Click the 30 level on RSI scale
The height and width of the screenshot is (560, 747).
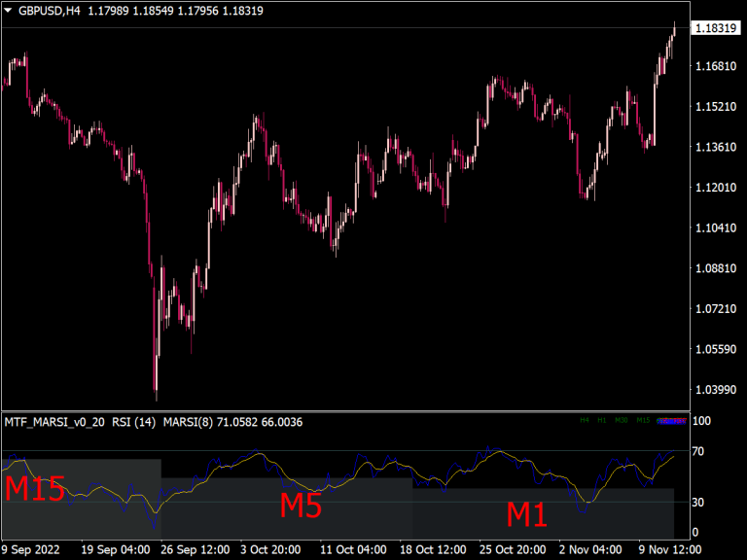click(x=700, y=502)
